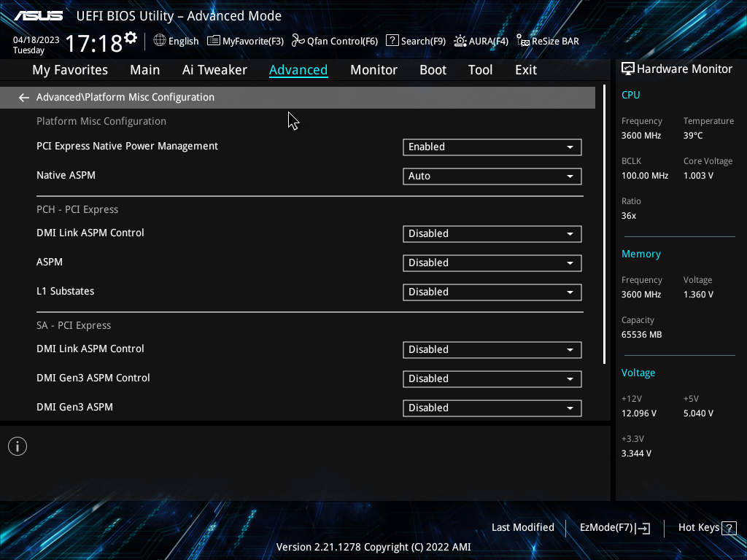Go to the Boot tab
Image resolution: width=747 pixels, height=560 pixels.
click(x=433, y=70)
